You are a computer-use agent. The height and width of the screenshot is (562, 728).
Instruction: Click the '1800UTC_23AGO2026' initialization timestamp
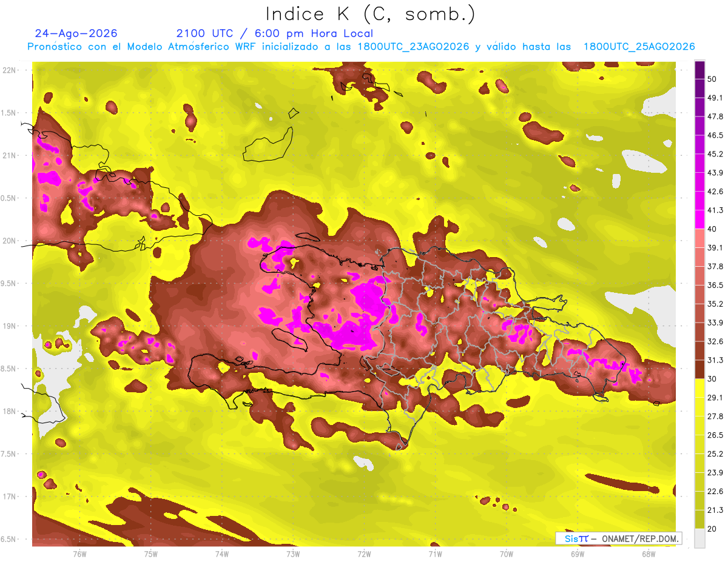414,47
